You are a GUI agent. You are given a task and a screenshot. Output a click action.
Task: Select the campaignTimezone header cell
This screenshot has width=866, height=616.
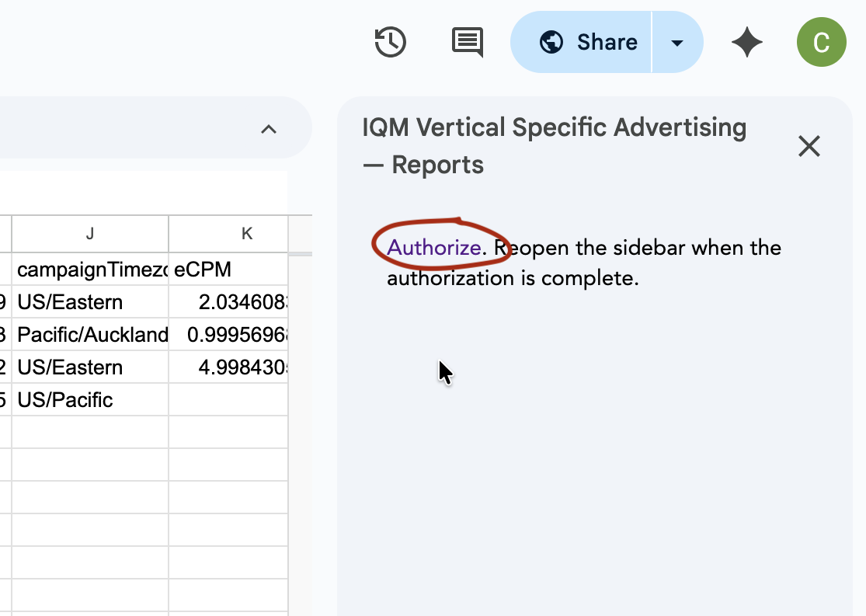[x=90, y=270]
